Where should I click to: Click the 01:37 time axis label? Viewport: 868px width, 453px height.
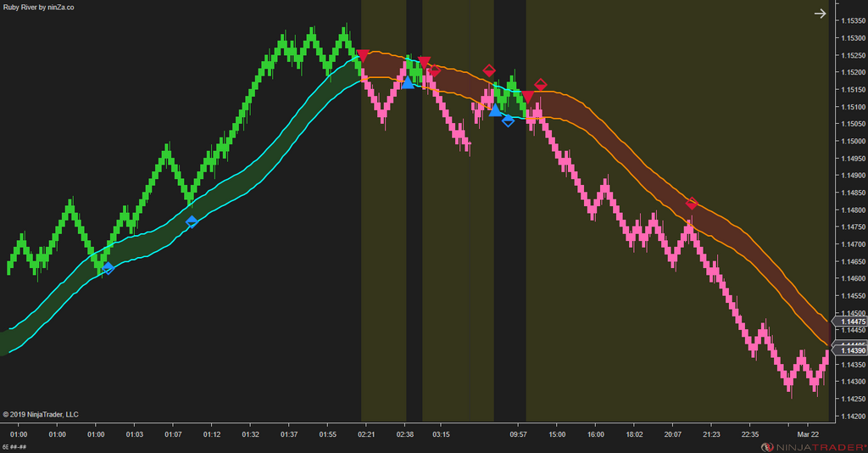point(289,434)
